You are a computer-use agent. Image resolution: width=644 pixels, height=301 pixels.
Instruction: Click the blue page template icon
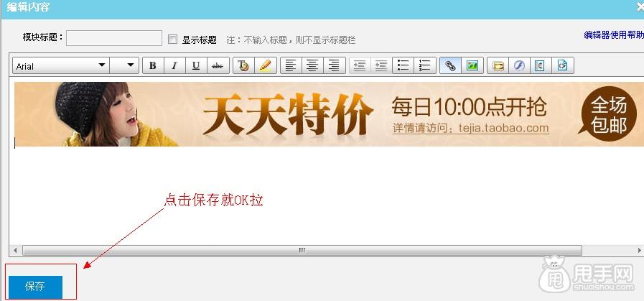click(x=541, y=65)
